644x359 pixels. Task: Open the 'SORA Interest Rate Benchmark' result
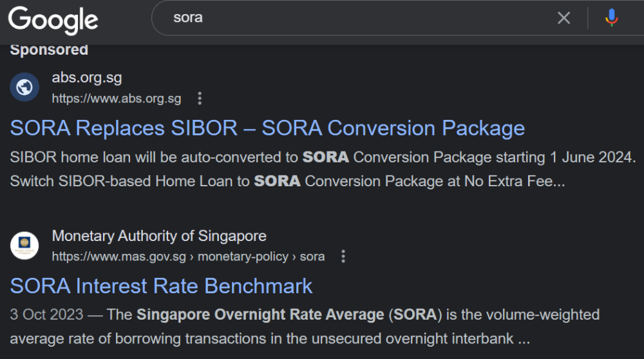point(161,286)
